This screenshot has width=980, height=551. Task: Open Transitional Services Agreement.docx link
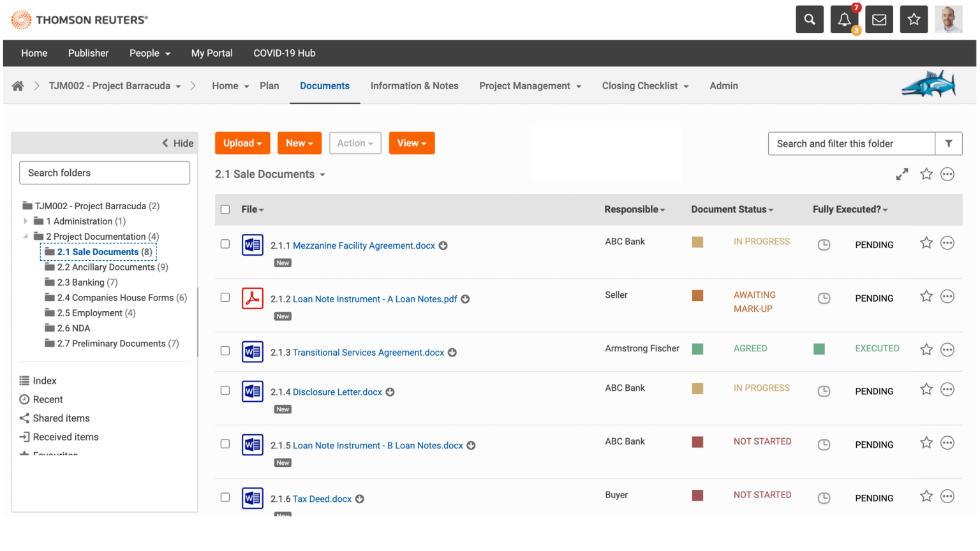point(368,353)
